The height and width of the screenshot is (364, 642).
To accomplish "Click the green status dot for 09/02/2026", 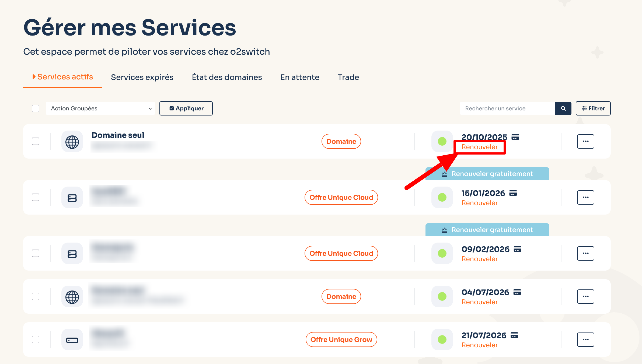I will [x=442, y=253].
